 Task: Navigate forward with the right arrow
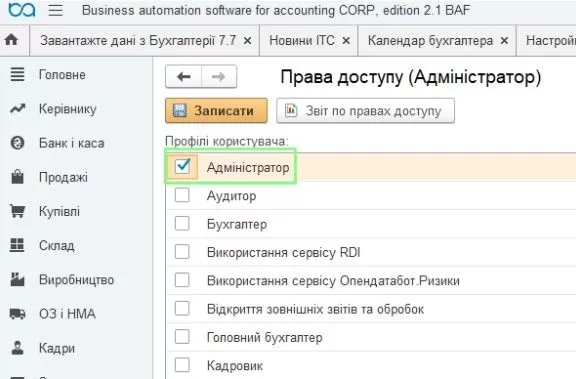pos(219,77)
